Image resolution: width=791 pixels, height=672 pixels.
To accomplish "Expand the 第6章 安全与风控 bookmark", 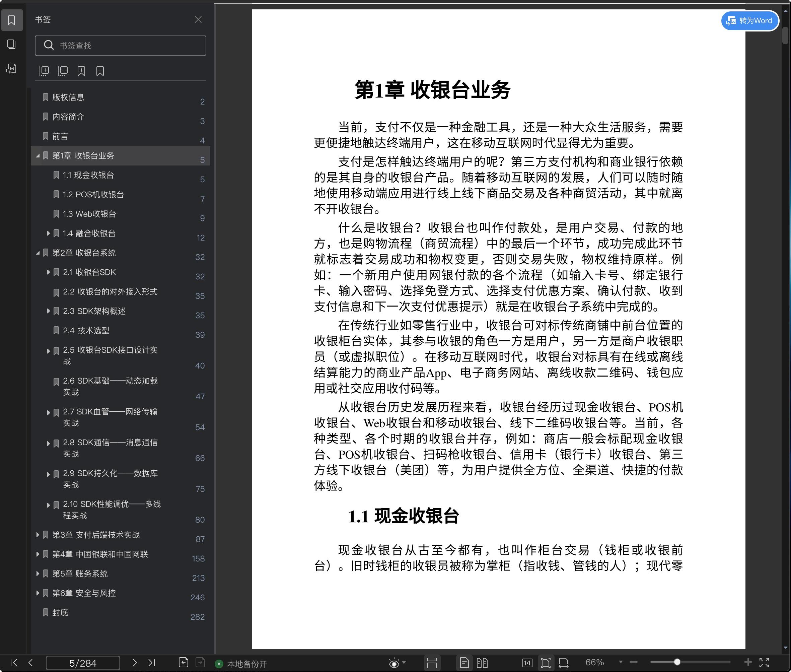I will tap(38, 593).
